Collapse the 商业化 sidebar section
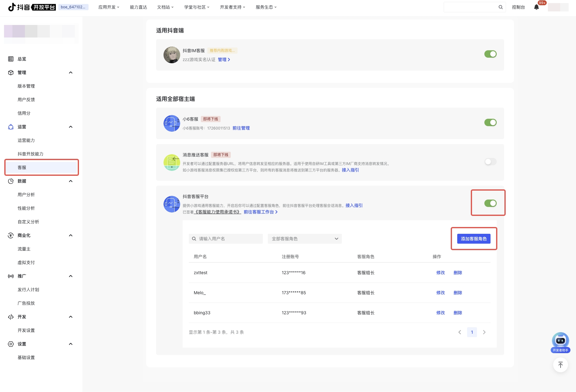The height and width of the screenshot is (392, 576). (71, 235)
